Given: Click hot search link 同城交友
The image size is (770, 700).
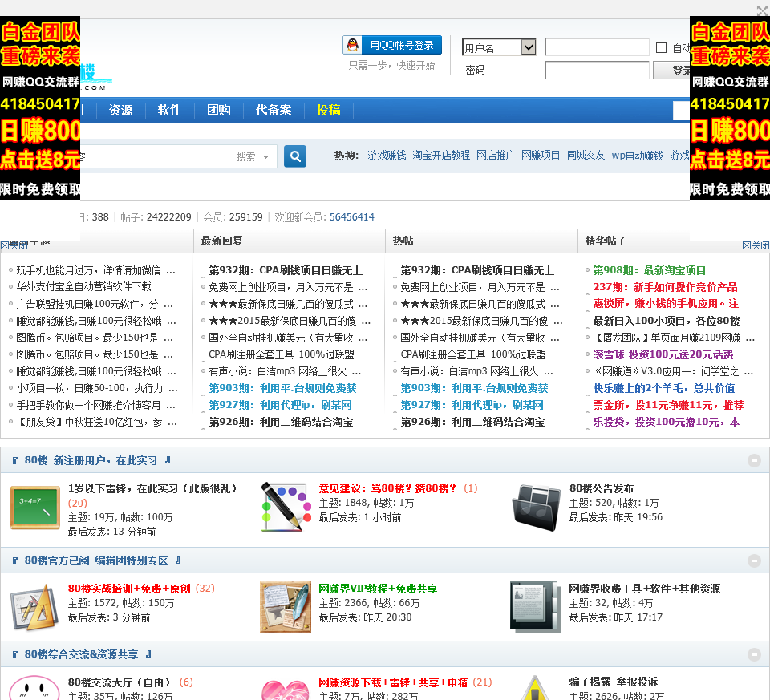Looking at the screenshot, I should 586,156.
